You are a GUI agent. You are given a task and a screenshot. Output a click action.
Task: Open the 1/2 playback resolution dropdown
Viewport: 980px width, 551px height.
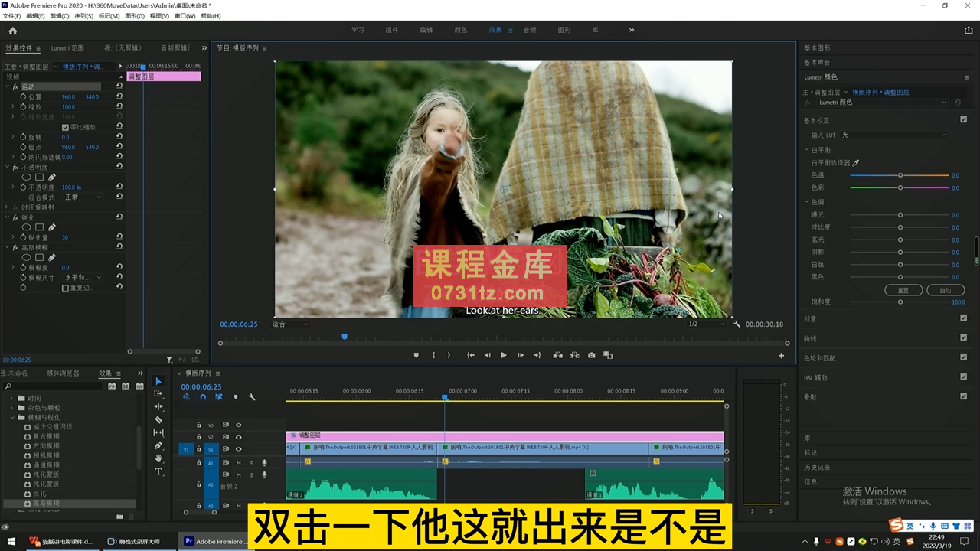pyautogui.click(x=706, y=324)
